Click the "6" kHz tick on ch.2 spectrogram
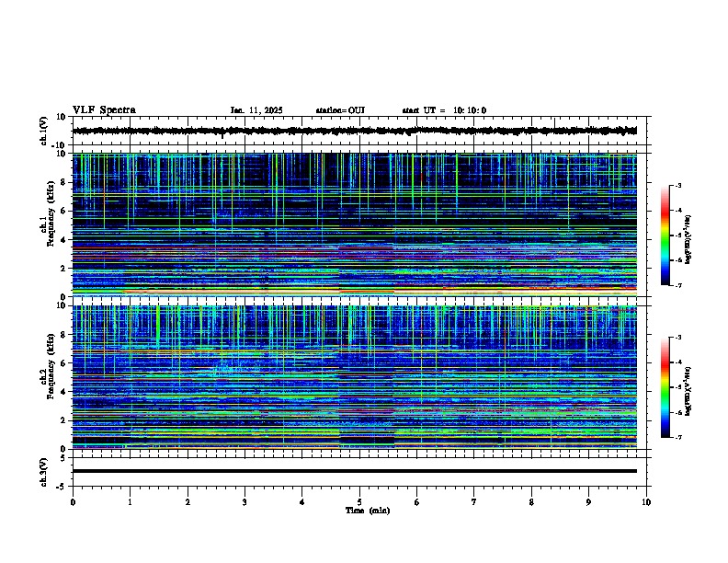 (x=63, y=362)
